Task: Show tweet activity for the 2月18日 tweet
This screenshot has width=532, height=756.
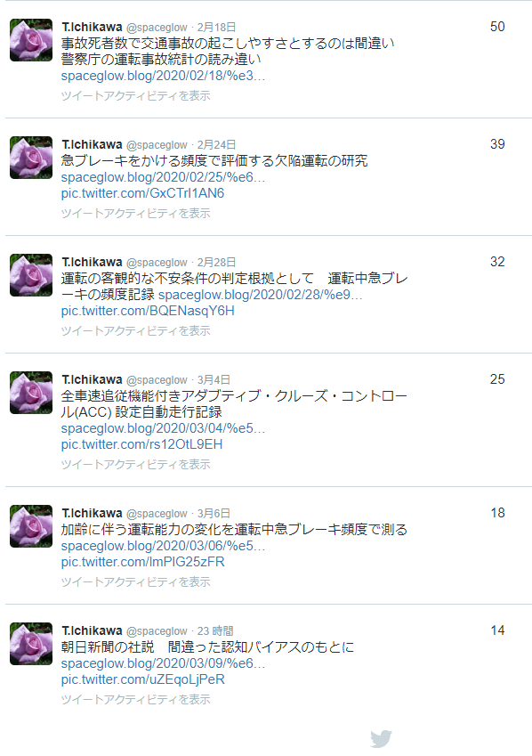Action: pyautogui.click(x=136, y=95)
